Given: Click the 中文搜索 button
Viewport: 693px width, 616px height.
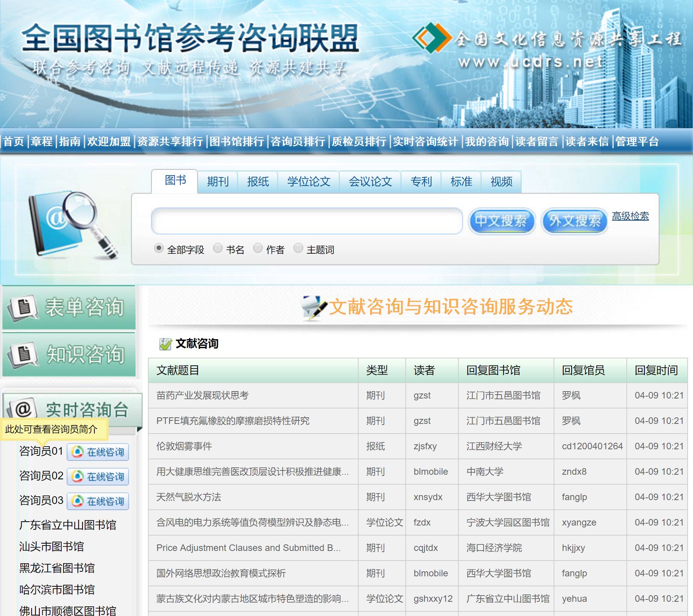Looking at the screenshot, I should (x=501, y=221).
